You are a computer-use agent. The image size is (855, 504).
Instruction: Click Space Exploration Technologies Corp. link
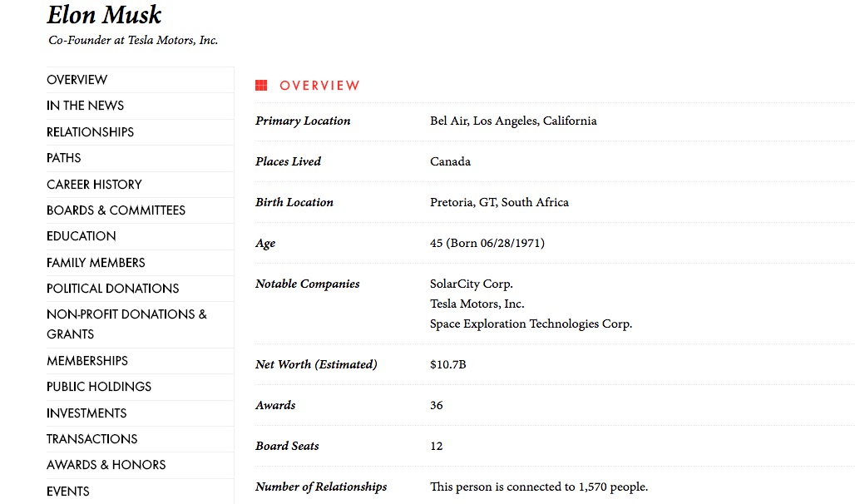(531, 324)
